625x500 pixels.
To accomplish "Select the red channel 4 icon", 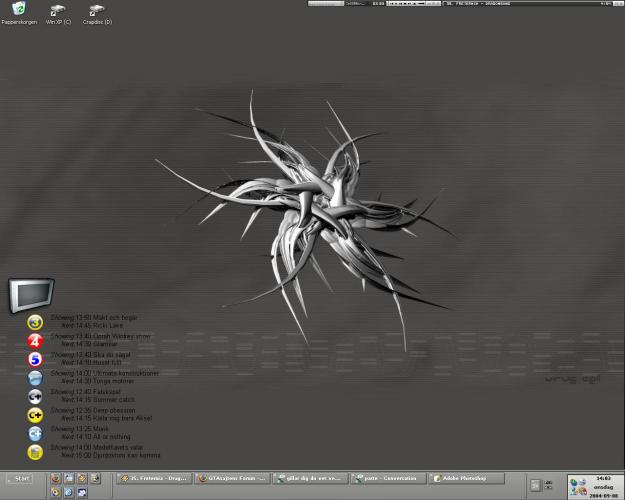I will [x=35, y=340].
